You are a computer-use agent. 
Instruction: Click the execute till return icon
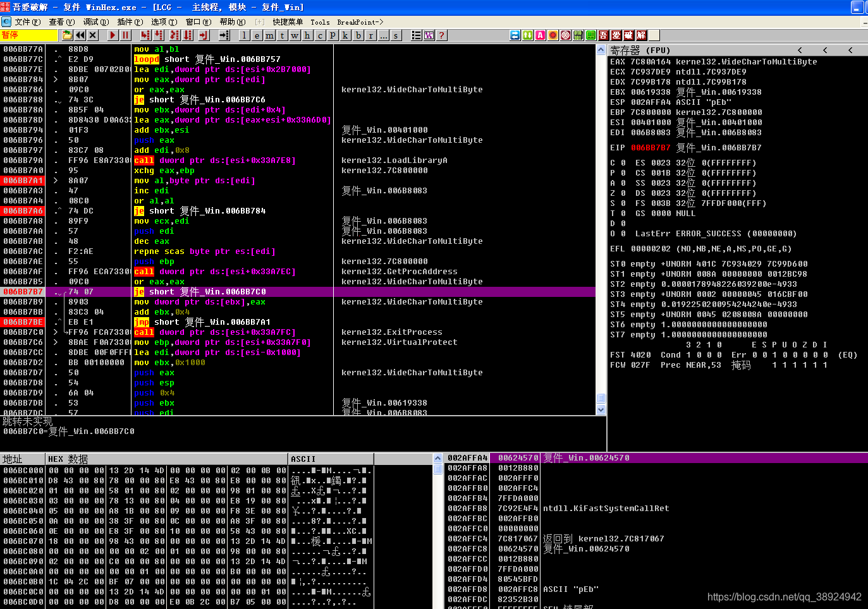coord(204,35)
